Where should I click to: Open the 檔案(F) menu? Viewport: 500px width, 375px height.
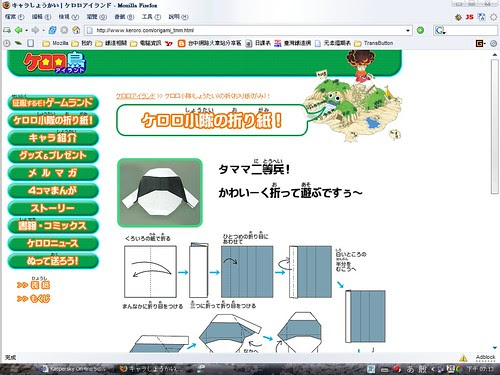14,17
